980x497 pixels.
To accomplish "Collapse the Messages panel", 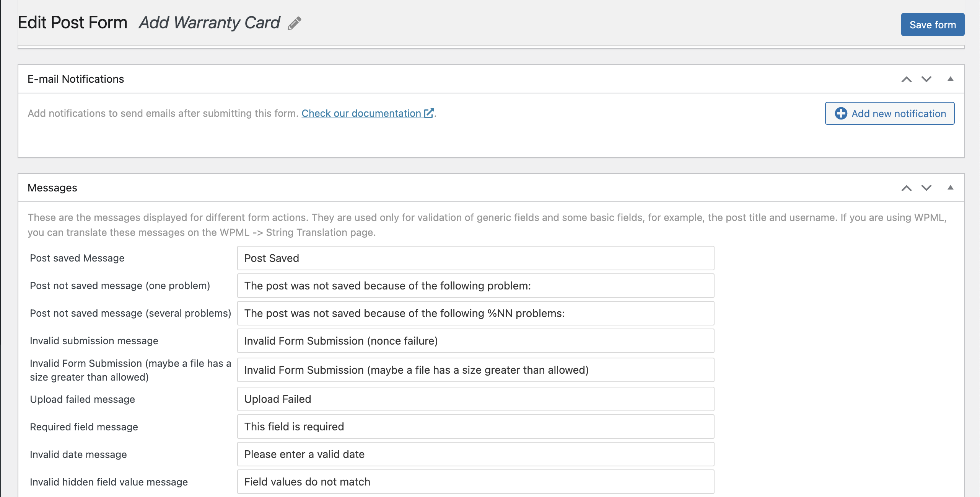I will 950,188.
